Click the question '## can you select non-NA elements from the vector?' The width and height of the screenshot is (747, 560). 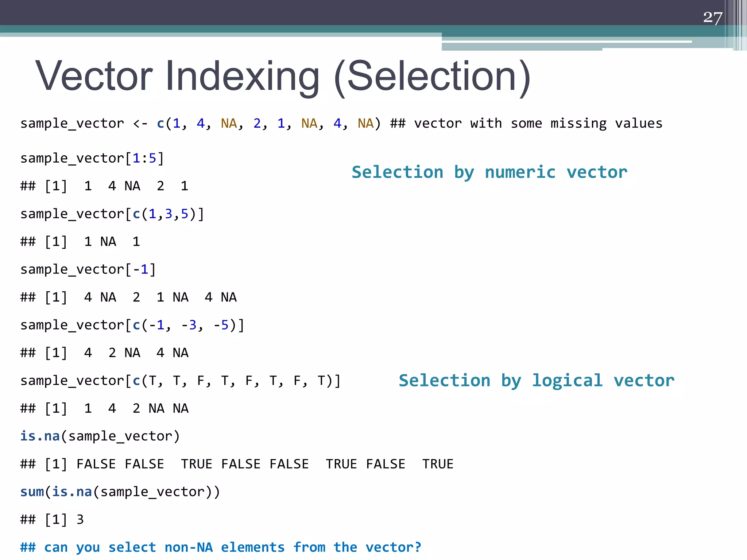[221, 548]
